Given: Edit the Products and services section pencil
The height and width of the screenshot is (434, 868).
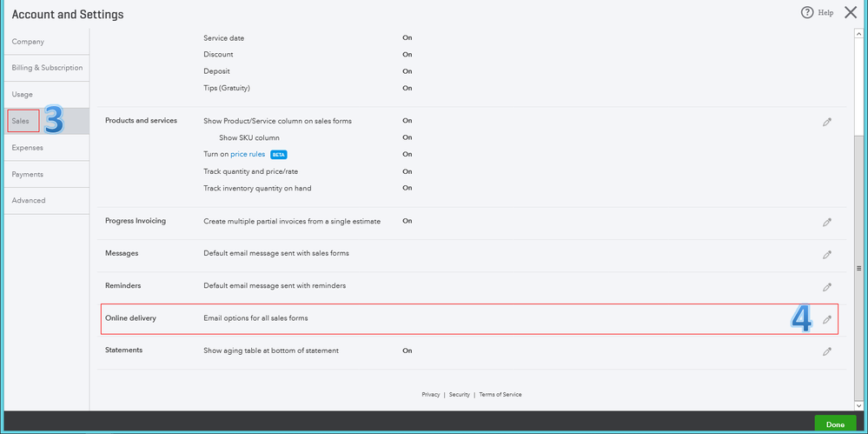Looking at the screenshot, I should pyautogui.click(x=827, y=122).
